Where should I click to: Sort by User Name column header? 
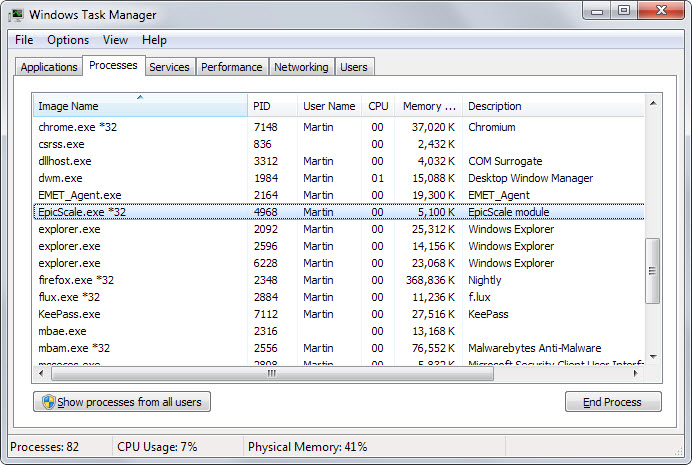click(x=329, y=106)
